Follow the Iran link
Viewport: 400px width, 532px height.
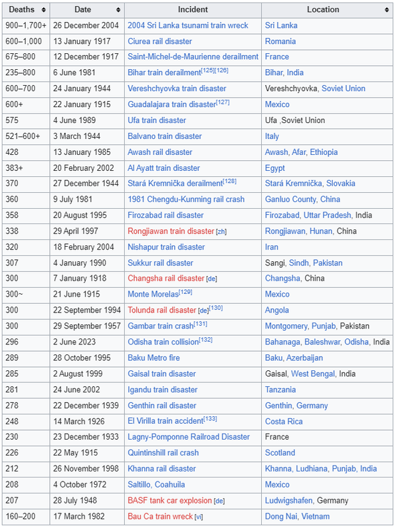(272, 247)
